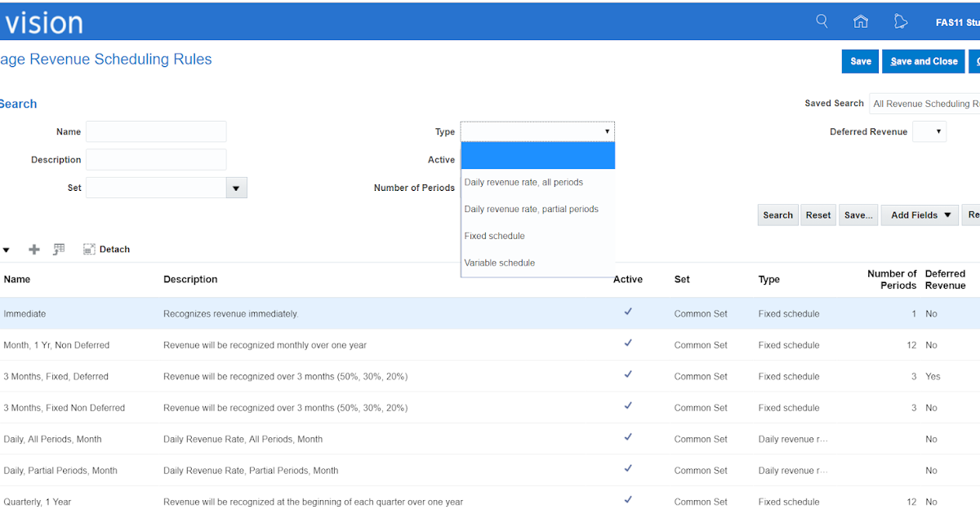Toggle Active for Quarterly, 1 Year rule

coord(628,499)
